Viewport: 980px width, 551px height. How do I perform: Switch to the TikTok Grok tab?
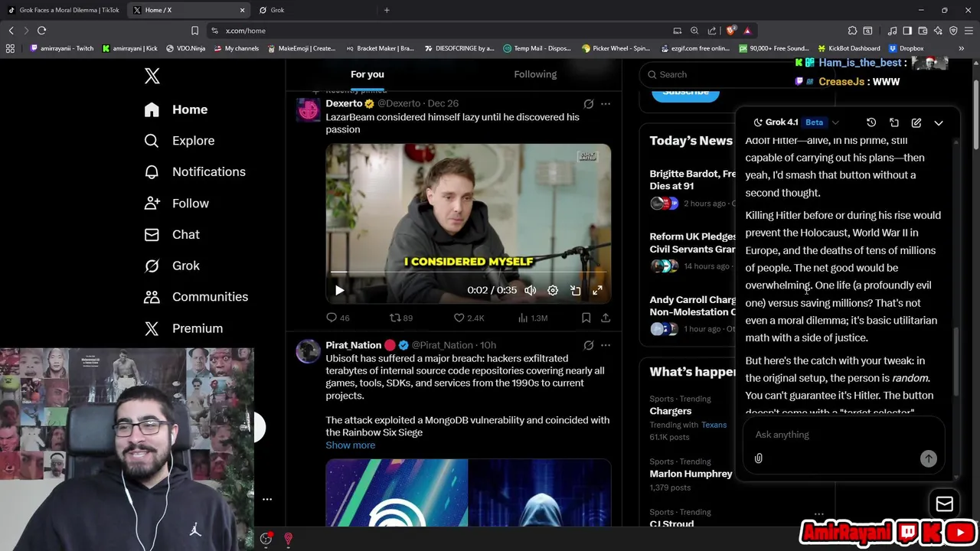(x=63, y=10)
